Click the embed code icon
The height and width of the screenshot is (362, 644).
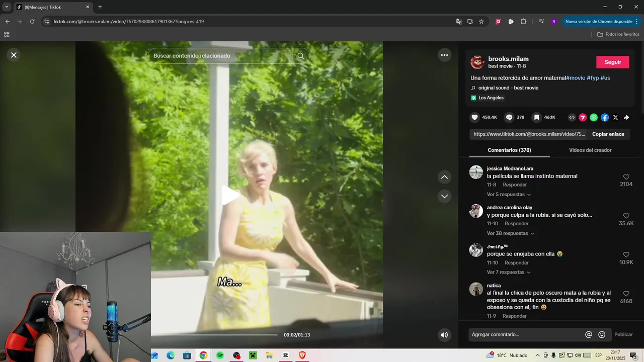572,117
